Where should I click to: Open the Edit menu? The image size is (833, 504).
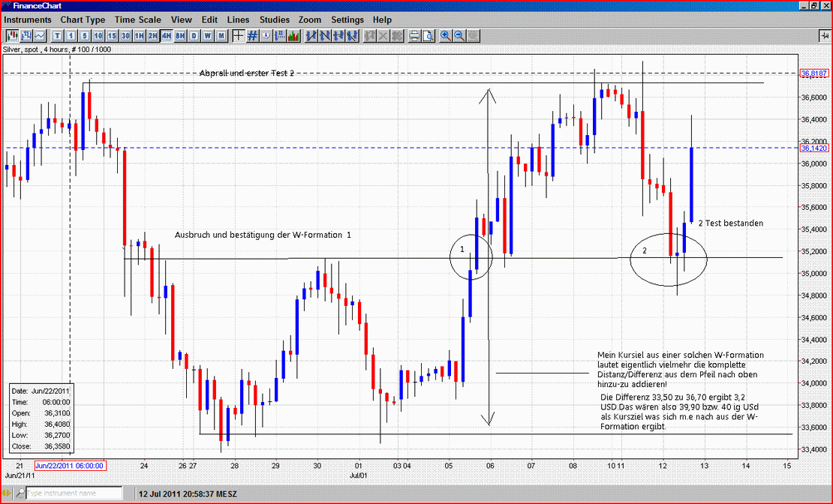209,19
